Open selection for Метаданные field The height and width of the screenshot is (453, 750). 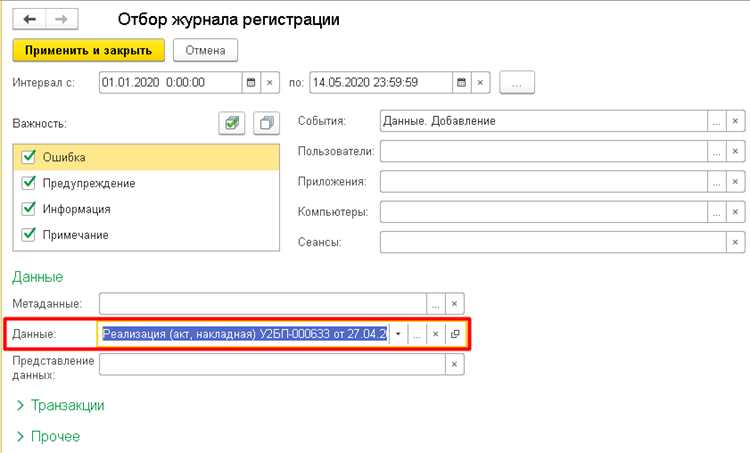436,304
